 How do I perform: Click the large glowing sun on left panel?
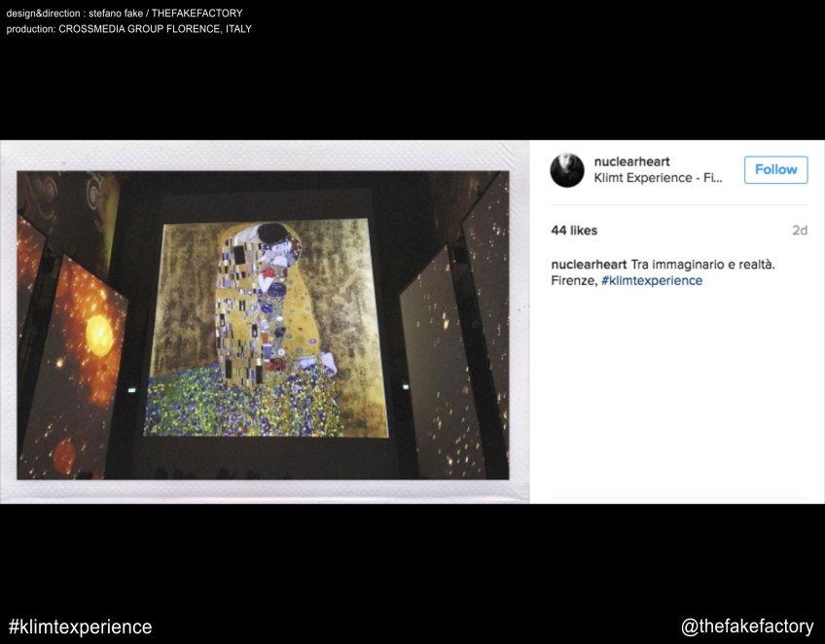click(x=99, y=334)
